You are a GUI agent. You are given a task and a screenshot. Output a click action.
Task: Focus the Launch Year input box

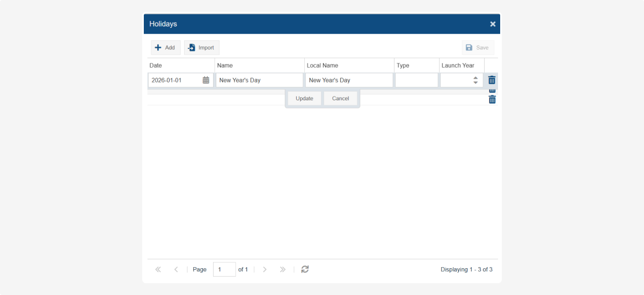(x=455, y=80)
